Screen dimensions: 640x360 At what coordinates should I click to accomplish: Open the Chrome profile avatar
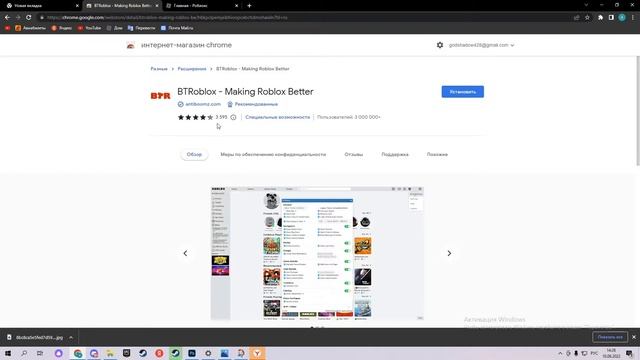622,18
